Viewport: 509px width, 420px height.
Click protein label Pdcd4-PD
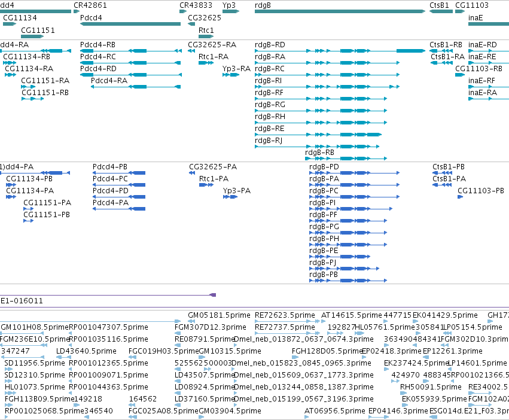(x=111, y=191)
